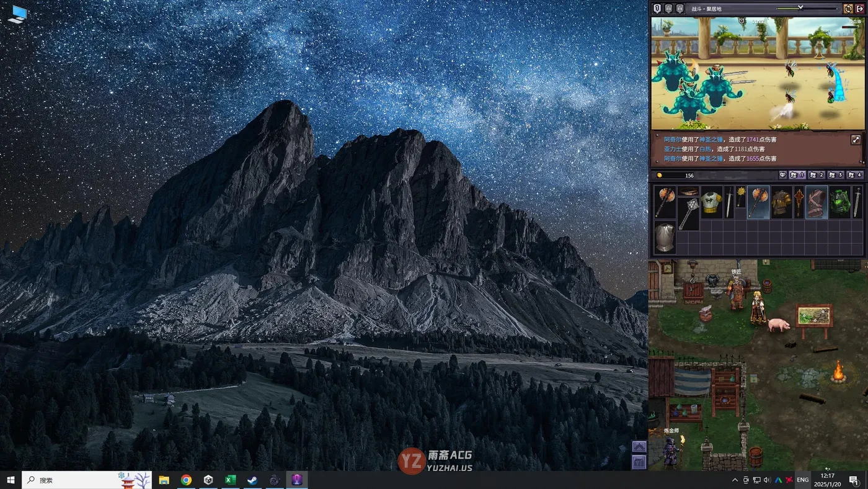Select the spiked mace item in inventory

688,213
